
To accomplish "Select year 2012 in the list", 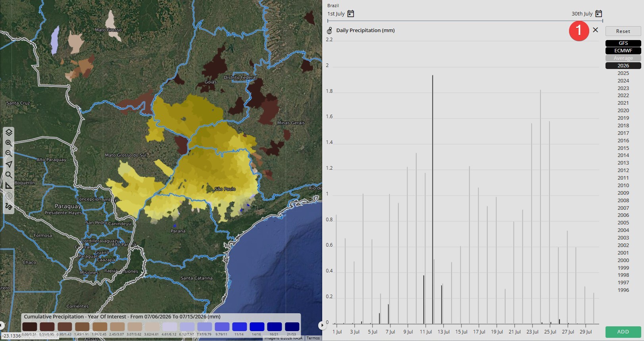I will (x=623, y=170).
